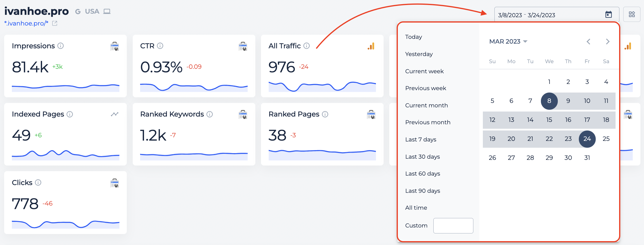Image resolution: width=644 pixels, height=245 pixels.
Task: Click the 1.2k ranked keywords value
Action: pos(153,136)
